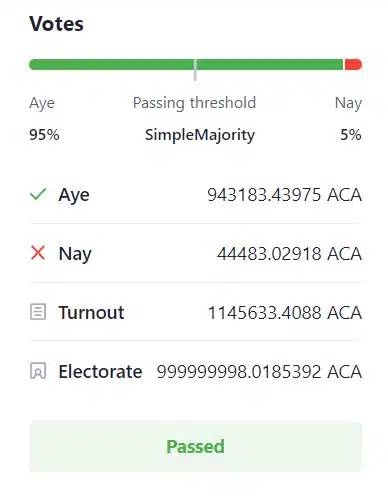Image resolution: width=388 pixels, height=499 pixels.
Task: Click the Nay amount 44483.02918 ACA
Action: tap(289, 254)
